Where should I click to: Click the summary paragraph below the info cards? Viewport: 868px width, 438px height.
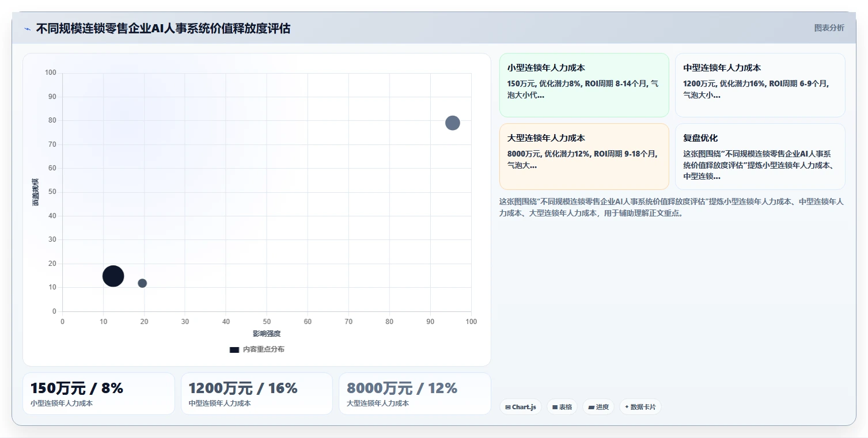point(672,207)
